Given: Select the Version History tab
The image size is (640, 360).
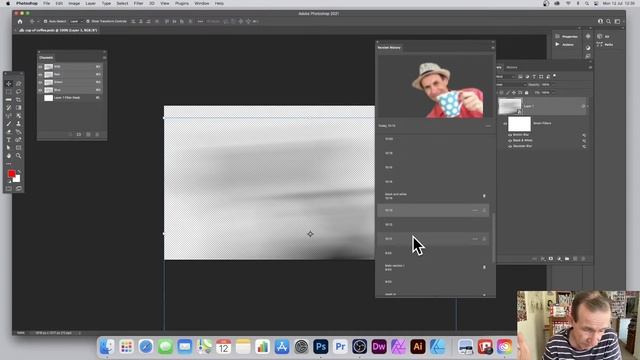Looking at the screenshot, I should pos(389,48).
